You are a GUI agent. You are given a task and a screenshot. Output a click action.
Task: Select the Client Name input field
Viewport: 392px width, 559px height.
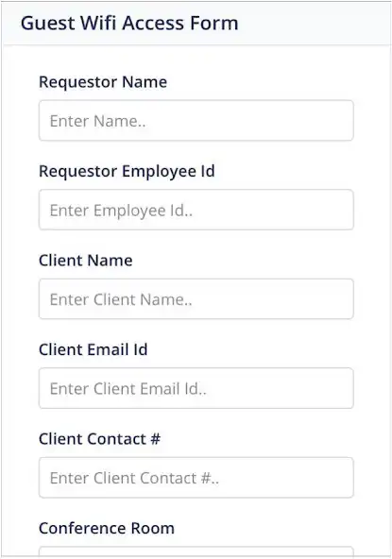tap(196, 298)
